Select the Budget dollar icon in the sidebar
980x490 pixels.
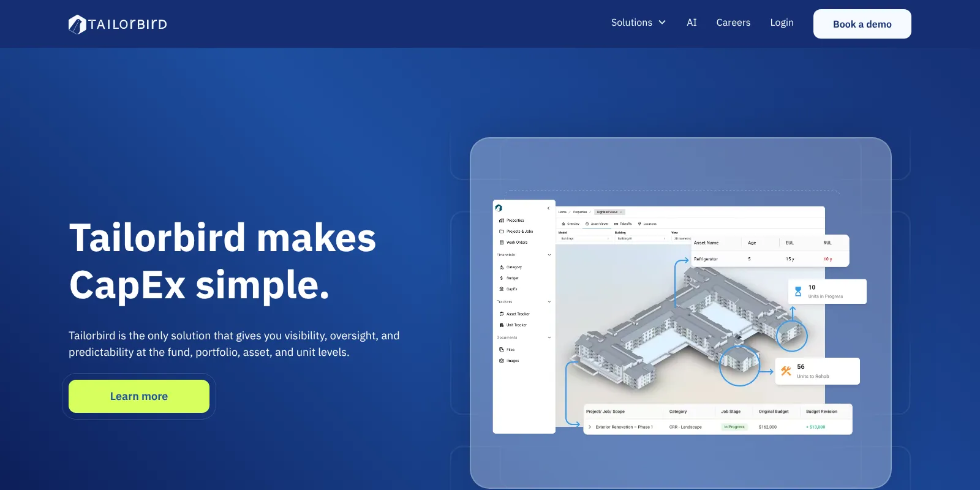tap(502, 278)
